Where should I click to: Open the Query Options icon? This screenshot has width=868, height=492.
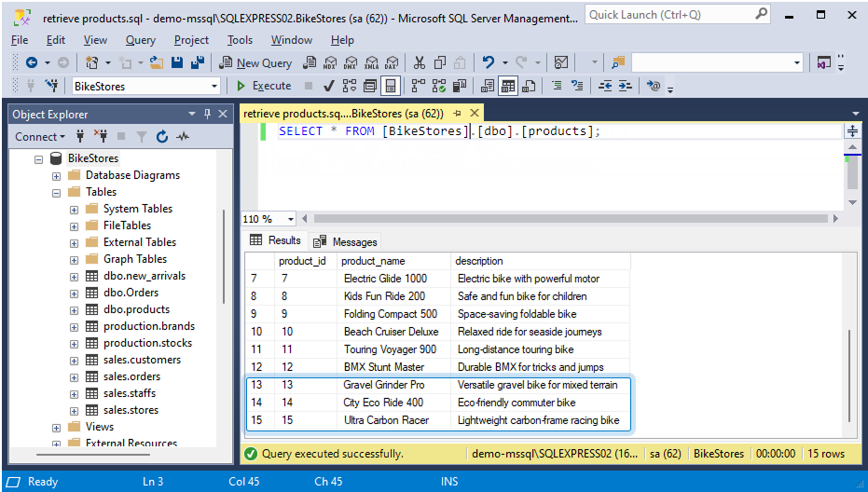370,86
